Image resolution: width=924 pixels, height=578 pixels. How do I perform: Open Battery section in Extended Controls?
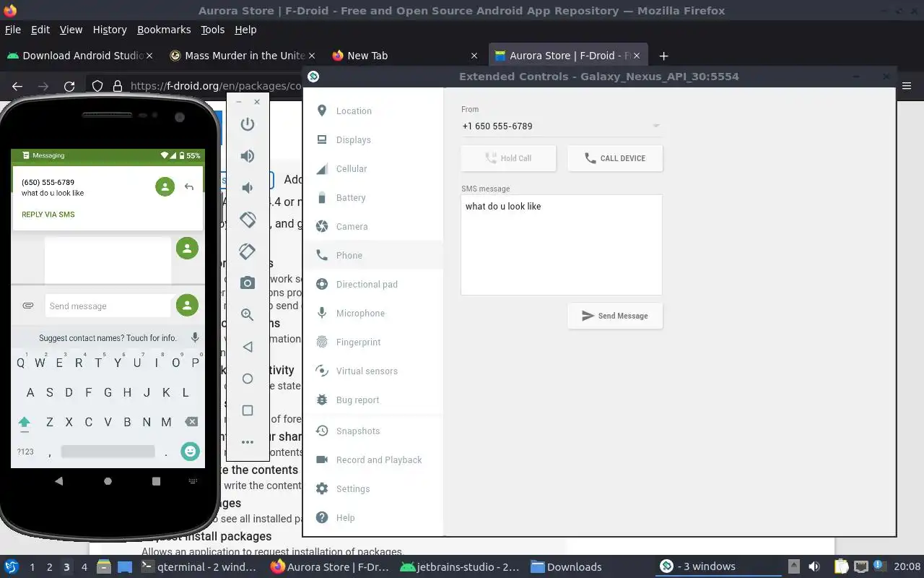pos(373,197)
